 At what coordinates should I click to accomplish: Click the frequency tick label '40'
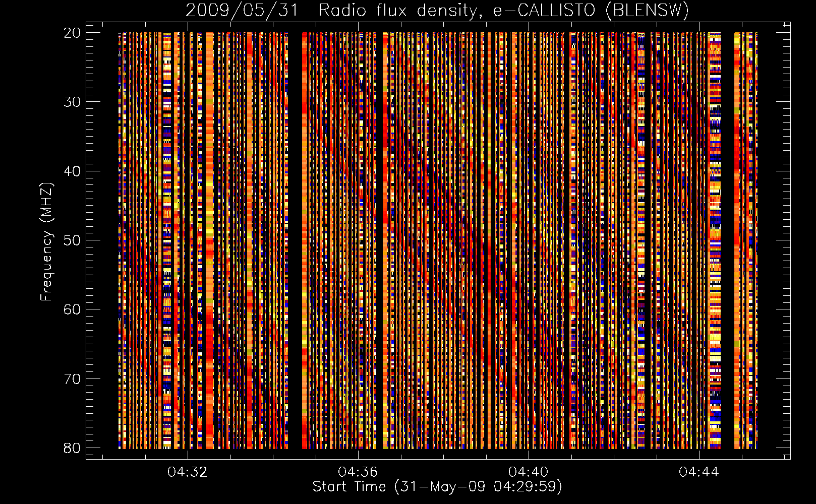pyautogui.click(x=72, y=171)
